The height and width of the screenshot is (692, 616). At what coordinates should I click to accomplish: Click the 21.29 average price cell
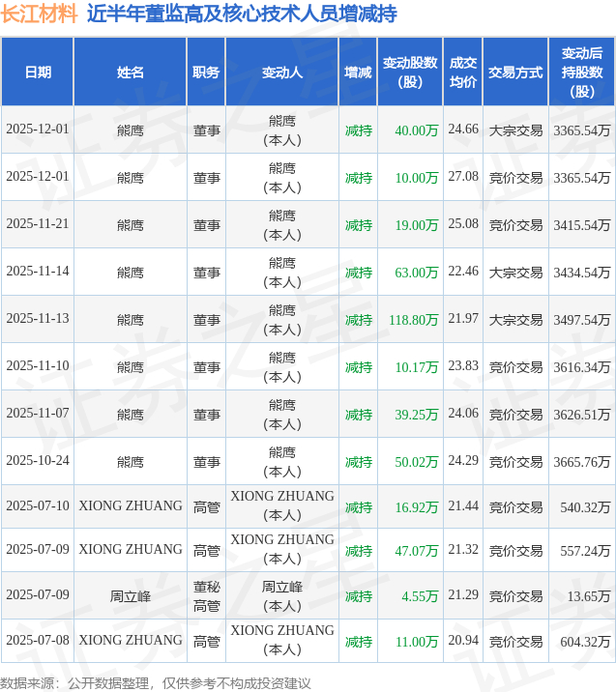pos(463,595)
